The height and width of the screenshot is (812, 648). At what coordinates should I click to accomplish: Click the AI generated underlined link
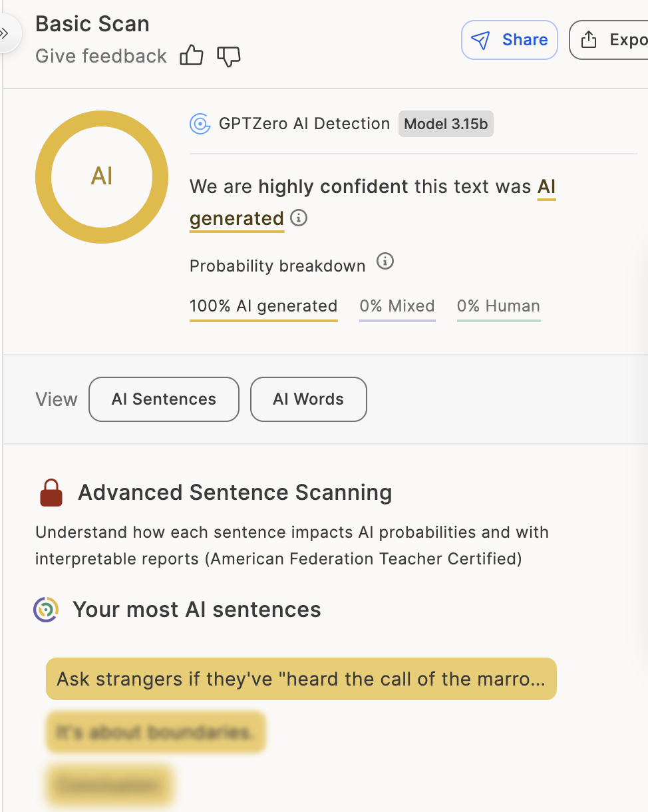[237, 218]
